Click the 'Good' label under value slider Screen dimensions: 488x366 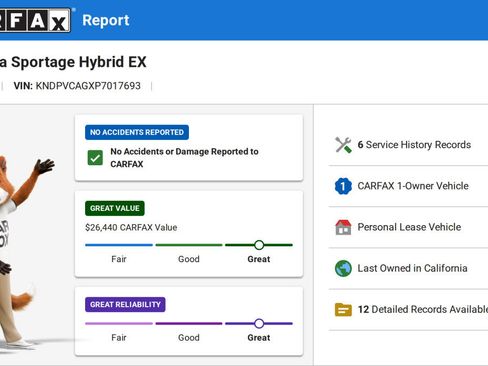(189, 259)
